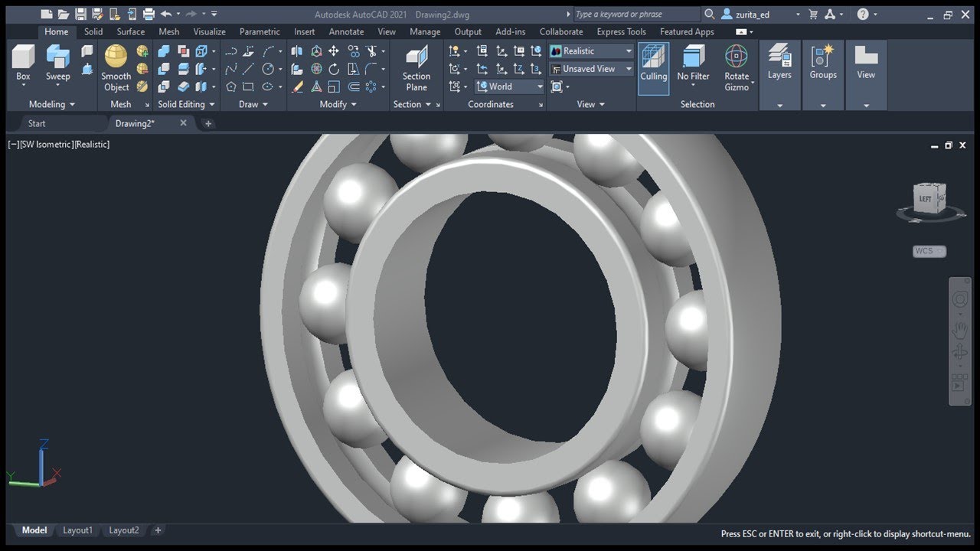
Task: Click the Plot printer icon
Action: 149,14
